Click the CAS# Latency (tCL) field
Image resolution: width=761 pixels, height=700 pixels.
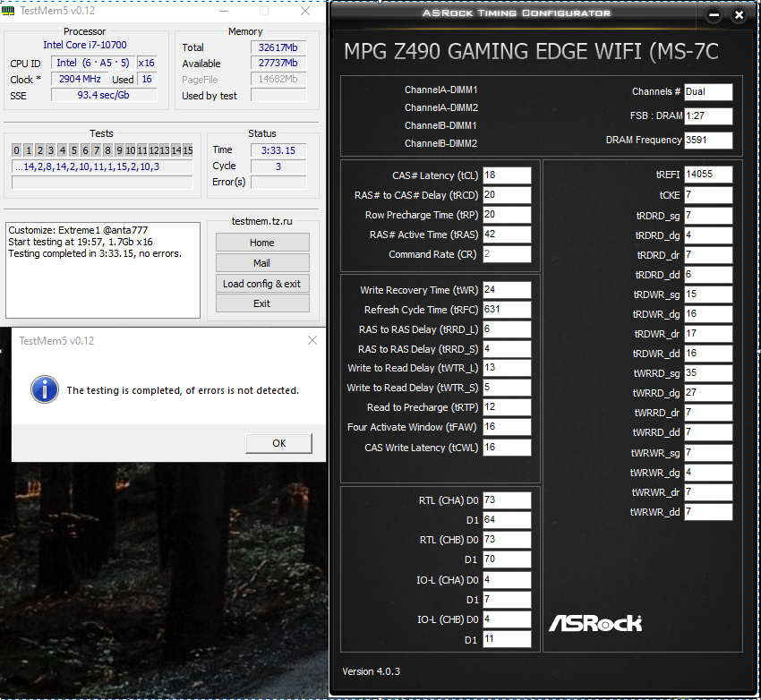(x=507, y=175)
